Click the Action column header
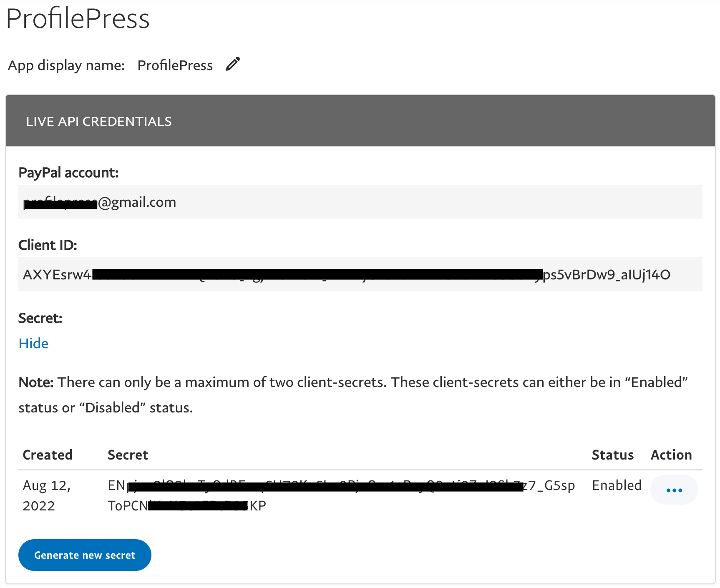720x588 pixels. pos(671,455)
